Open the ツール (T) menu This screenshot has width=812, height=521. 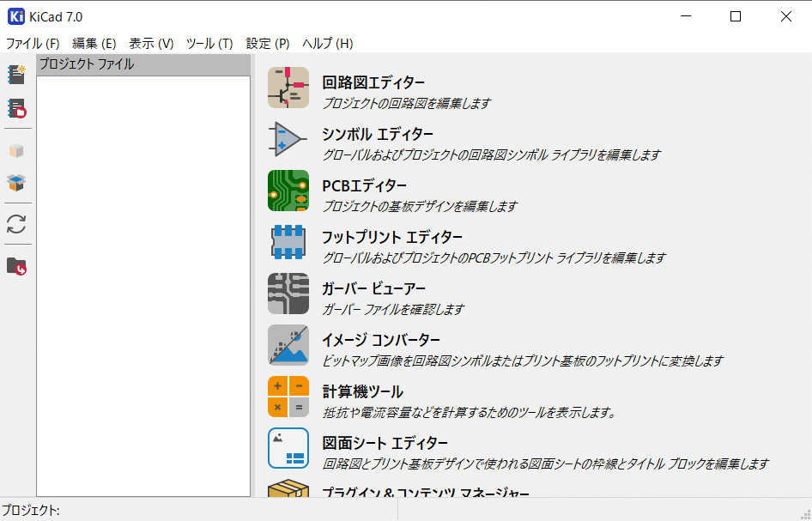(209, 44)
